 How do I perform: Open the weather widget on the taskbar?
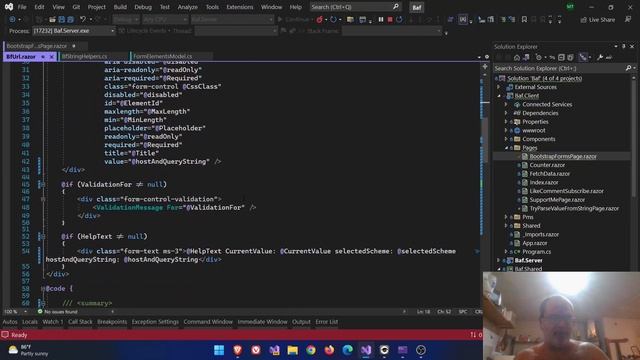coord(29,350)
